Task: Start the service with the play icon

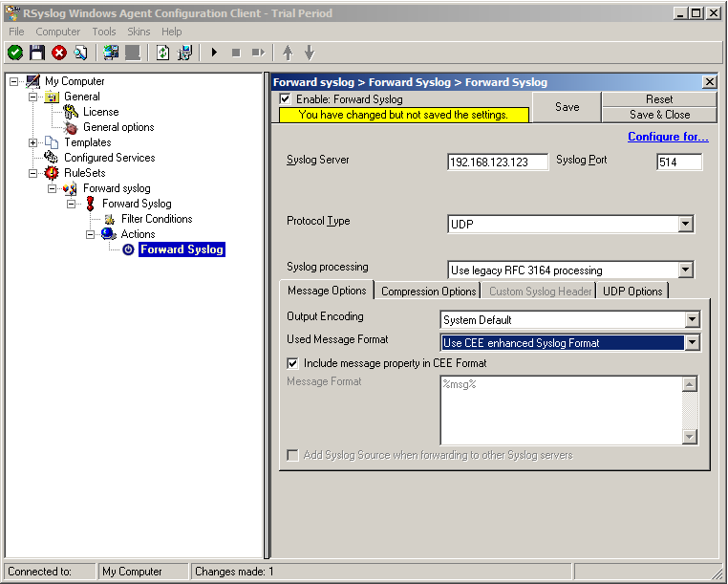Action: (x=215, y=53)
